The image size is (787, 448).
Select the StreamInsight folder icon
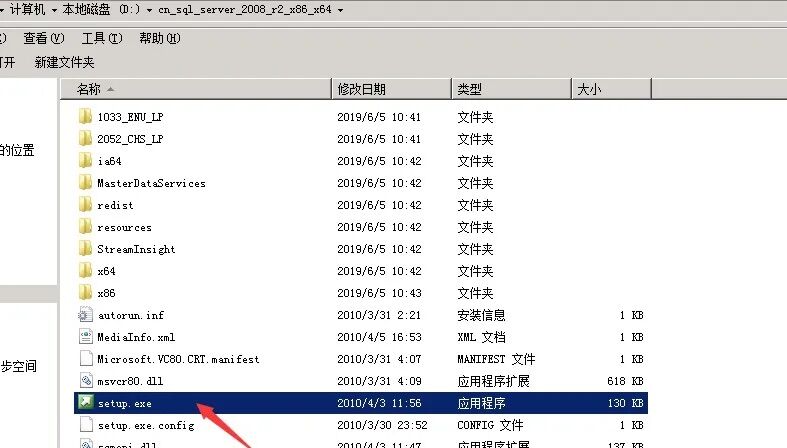click(x=85, y=249)
